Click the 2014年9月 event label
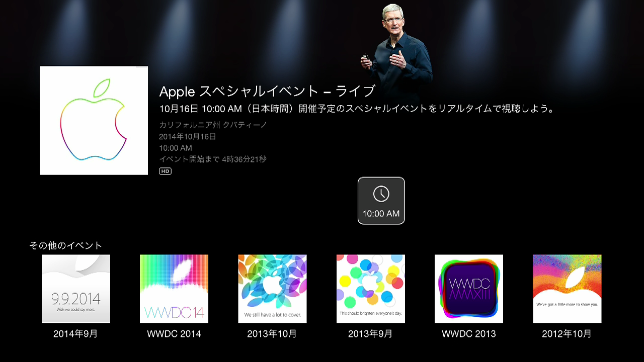644x362 pixels. coord(75,334)
